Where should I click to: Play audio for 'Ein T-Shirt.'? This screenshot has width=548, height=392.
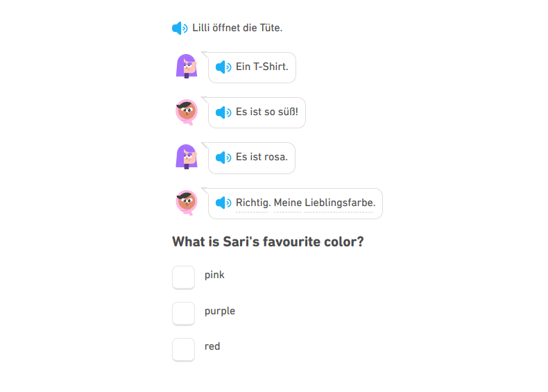pos(223,67)
